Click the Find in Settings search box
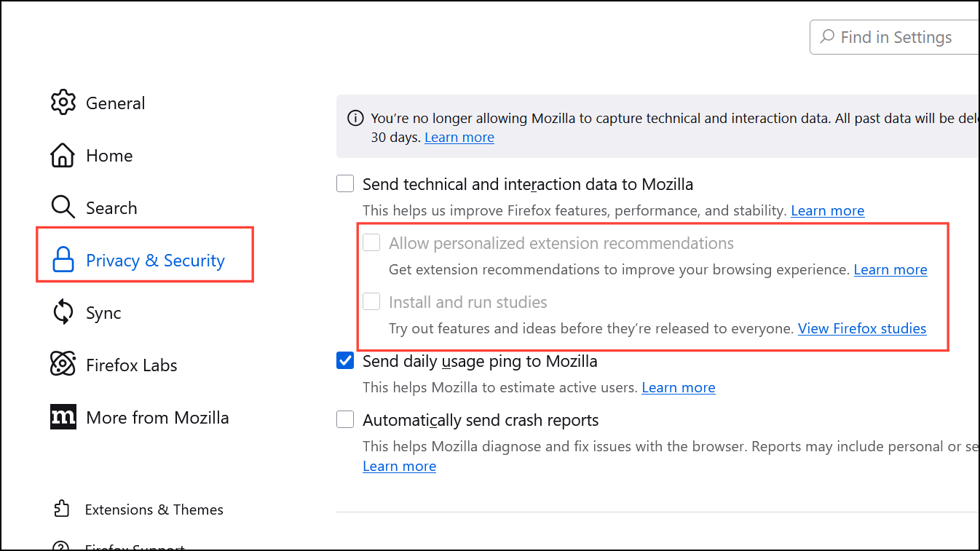 [x=896, y=37]
